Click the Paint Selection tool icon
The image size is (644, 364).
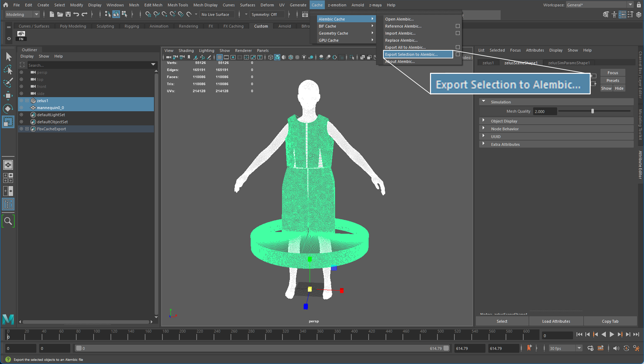pos(8,83)
